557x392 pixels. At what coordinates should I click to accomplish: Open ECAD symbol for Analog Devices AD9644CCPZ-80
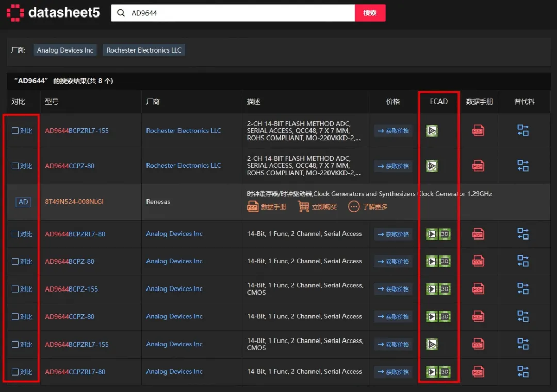pyautogui.click(x=432, y=316)
